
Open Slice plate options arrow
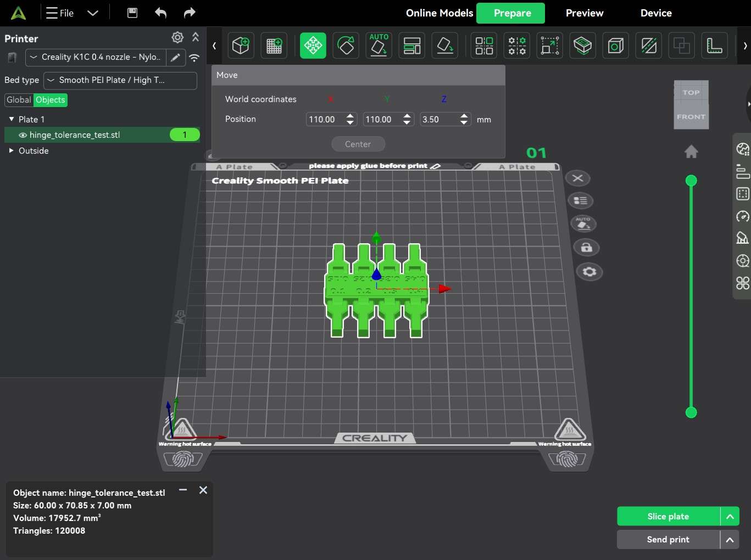pos(730,517)
